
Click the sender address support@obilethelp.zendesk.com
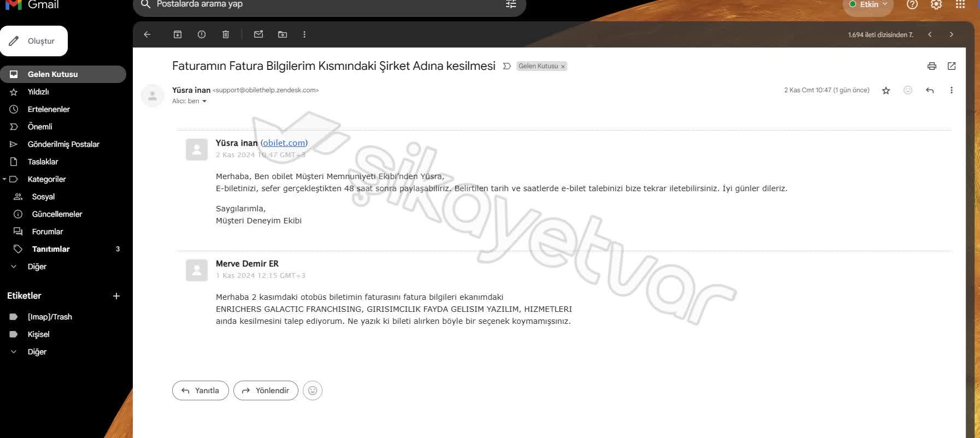(x=266, y=90)
